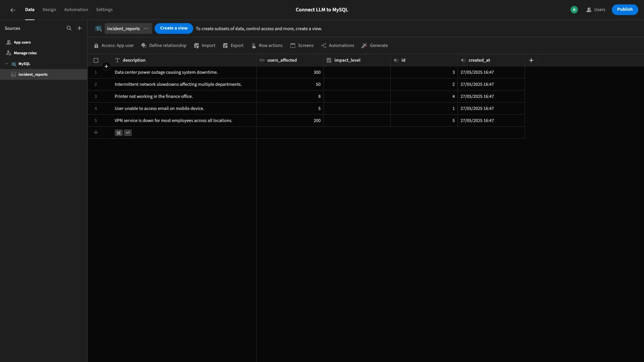Click the Manage roles icon in sidebar

tap(9, 53)
